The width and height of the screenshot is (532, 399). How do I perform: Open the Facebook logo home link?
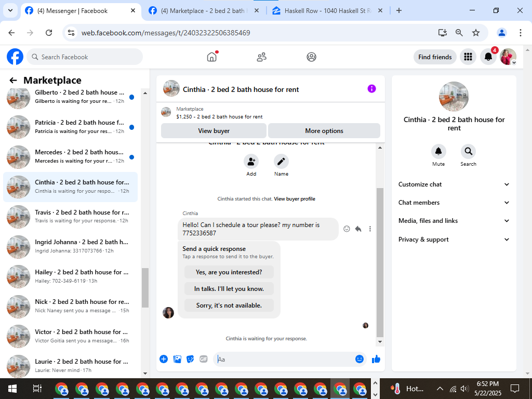(x=15, y=57)
